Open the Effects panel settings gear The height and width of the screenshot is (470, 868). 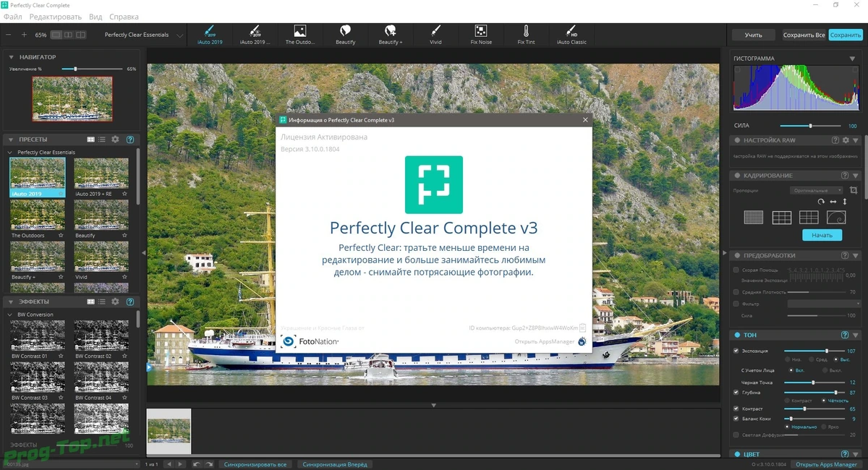(115, 302)
